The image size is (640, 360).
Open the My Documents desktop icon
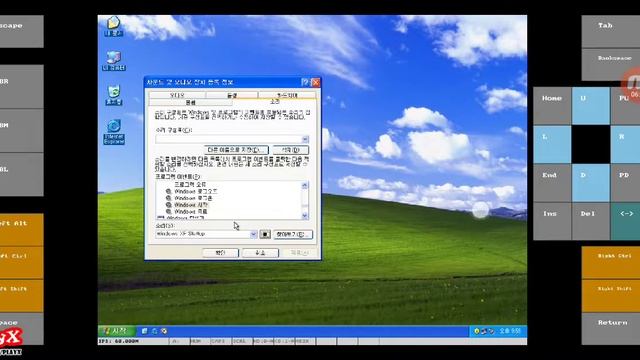113,26
